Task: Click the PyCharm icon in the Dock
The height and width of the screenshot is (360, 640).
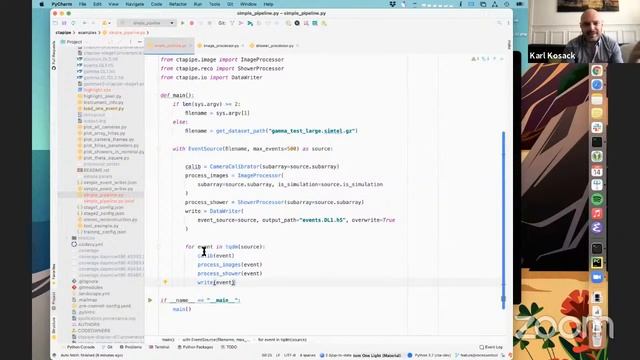Action: [x=597, y=262]
